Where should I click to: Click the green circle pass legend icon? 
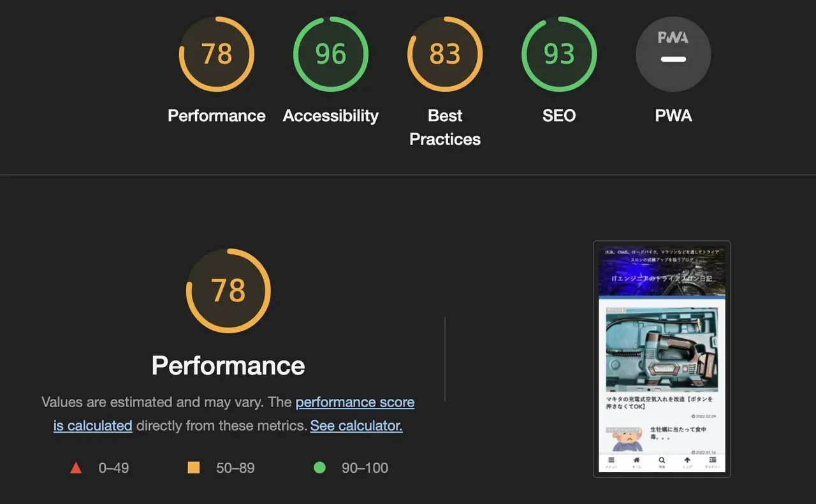coord(319,468)
